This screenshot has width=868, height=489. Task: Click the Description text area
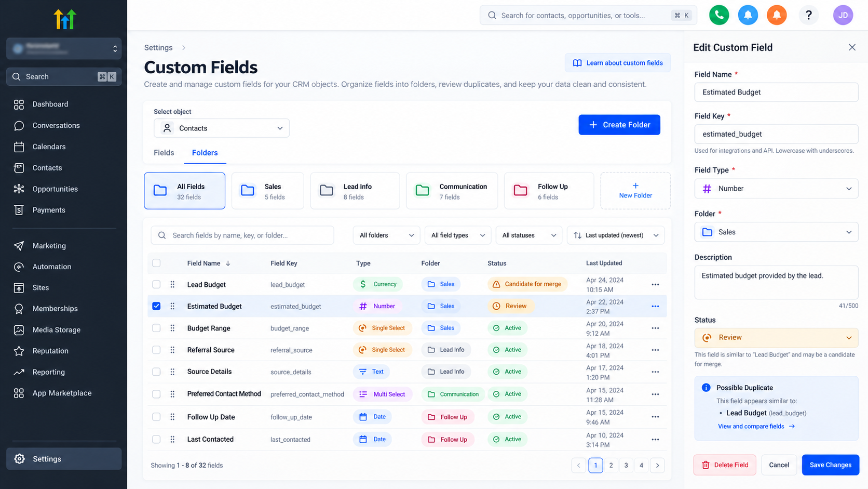point(776,283)
